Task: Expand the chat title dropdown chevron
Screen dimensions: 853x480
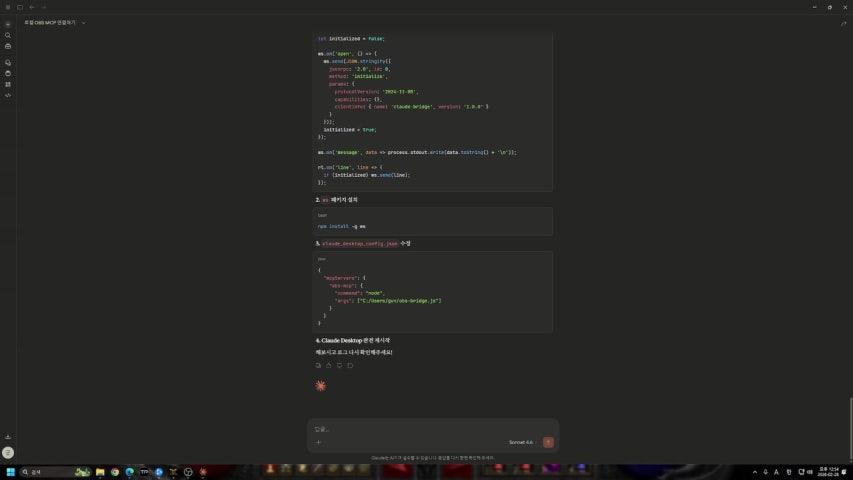Action: point(83,22)
